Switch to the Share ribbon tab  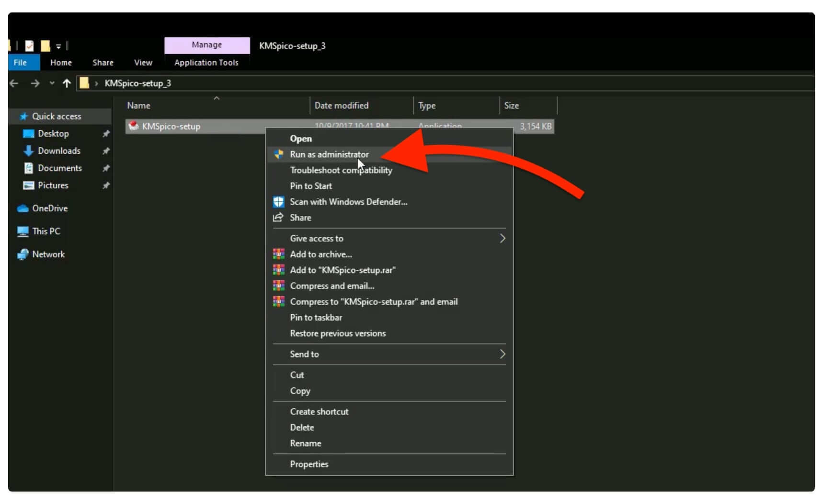tap(103, 63)
